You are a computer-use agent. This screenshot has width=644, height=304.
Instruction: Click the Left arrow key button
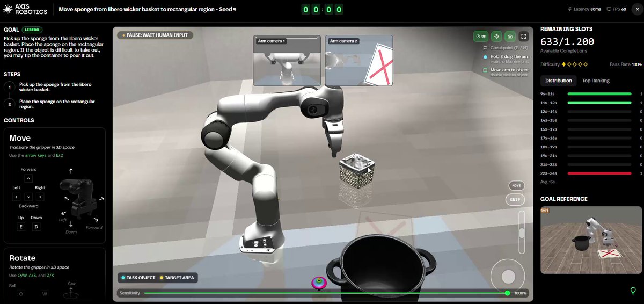(x=17, y=197)
